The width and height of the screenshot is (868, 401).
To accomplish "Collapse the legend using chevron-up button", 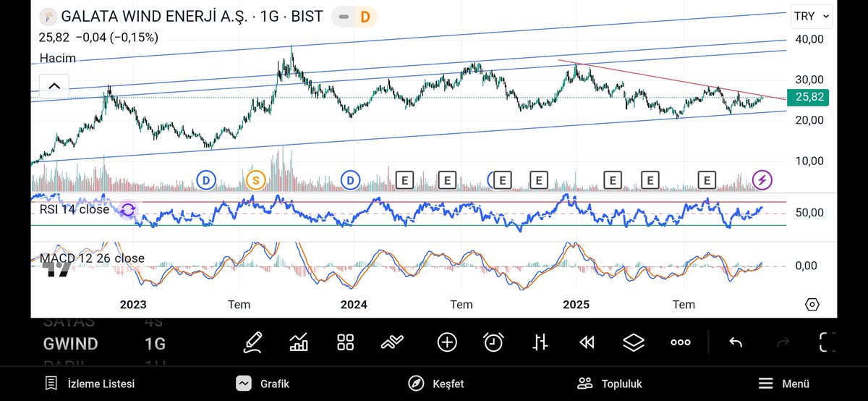I will 54,86.
